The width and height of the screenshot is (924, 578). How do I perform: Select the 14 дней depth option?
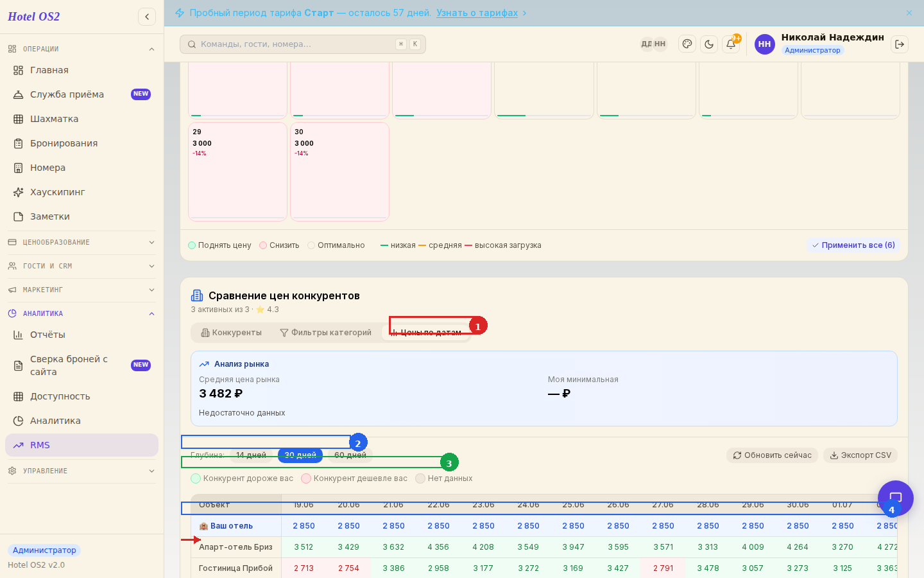(251, 455)
